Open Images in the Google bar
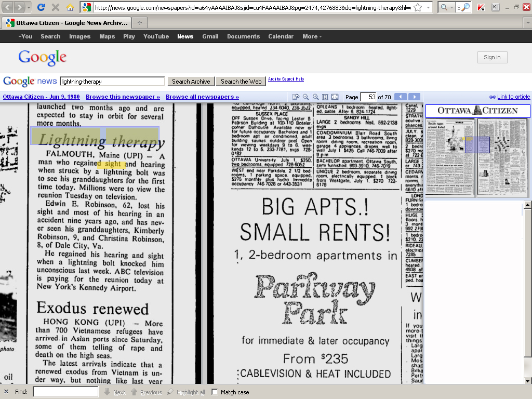The height and width of the screenshot is (399, 532). [x=79, y=36]
